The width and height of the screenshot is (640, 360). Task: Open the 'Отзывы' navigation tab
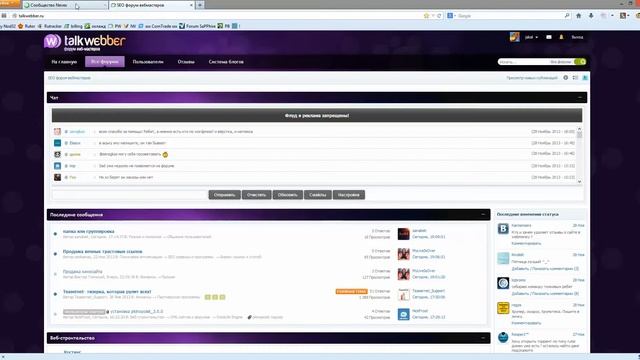point(186,62)
